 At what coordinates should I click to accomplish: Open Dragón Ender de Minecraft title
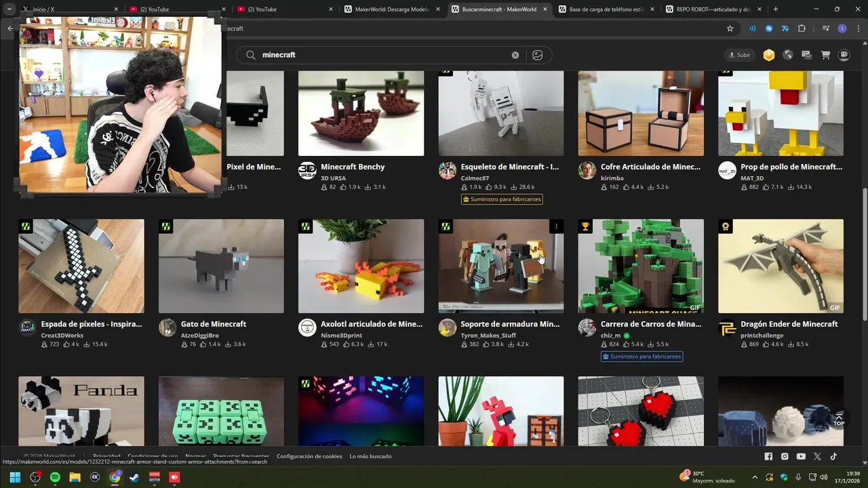(789, 324)
